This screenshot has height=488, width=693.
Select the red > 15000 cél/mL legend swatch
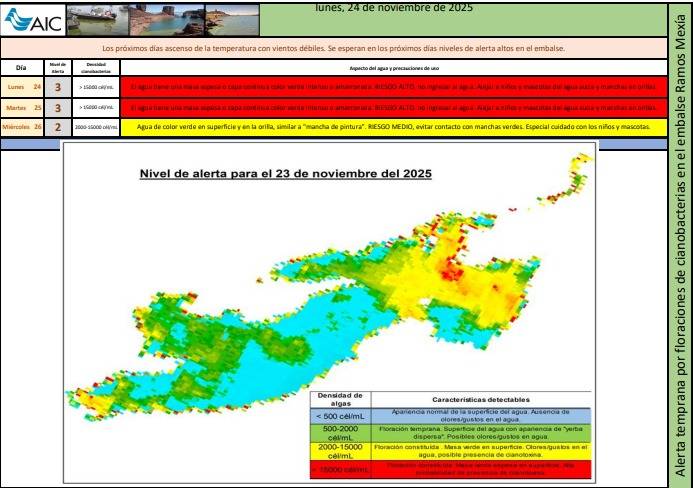click(339, 468)
